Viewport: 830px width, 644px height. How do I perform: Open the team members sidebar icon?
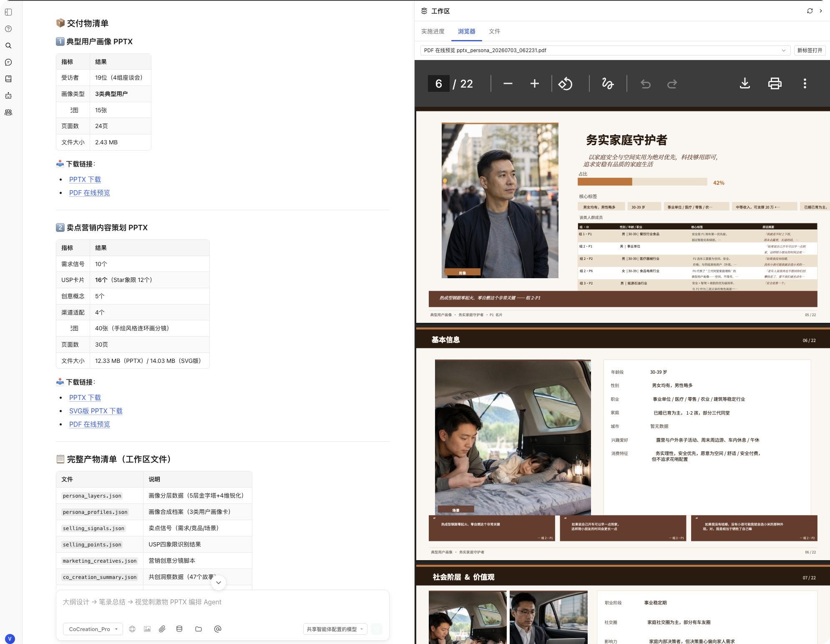(x=8, y=112)
